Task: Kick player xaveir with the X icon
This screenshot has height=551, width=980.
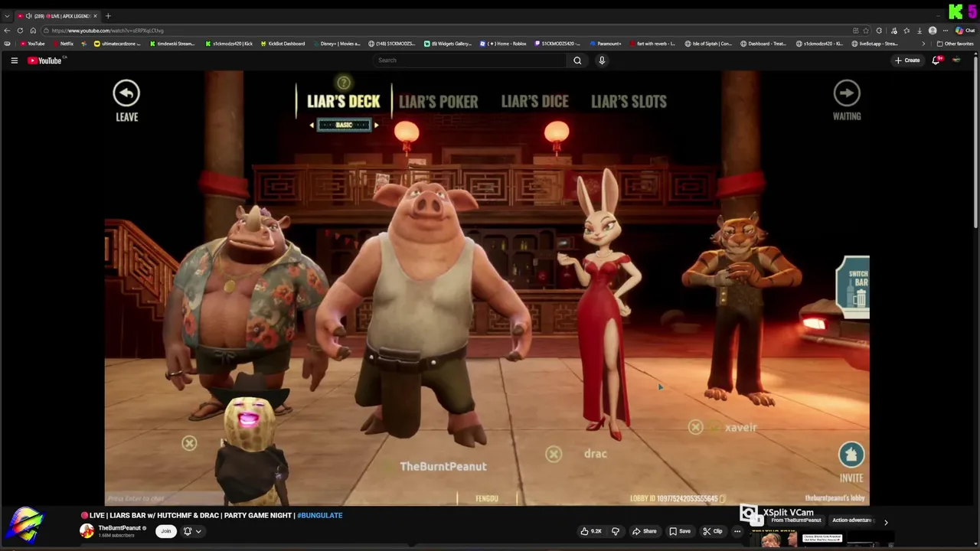Action: (695, 428)
